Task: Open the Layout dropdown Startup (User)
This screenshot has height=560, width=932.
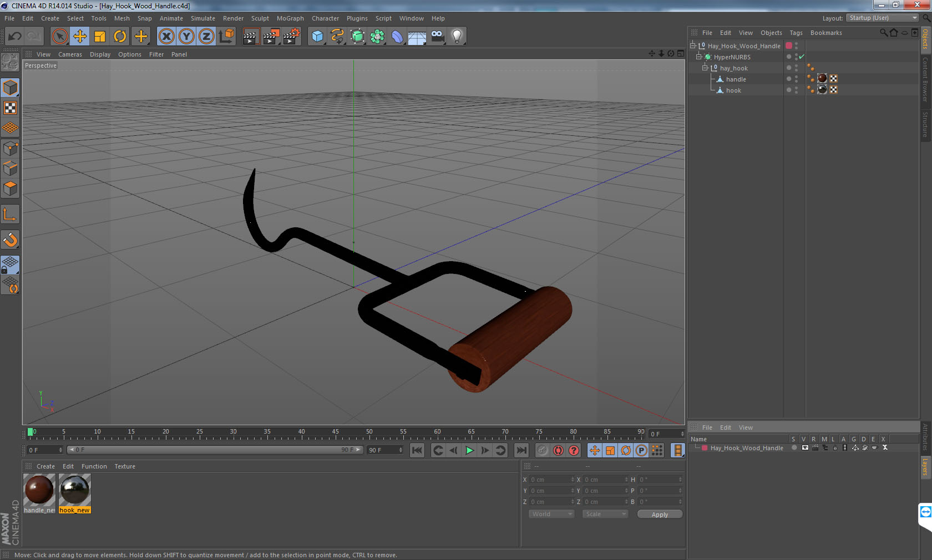Action: [883, 18]
